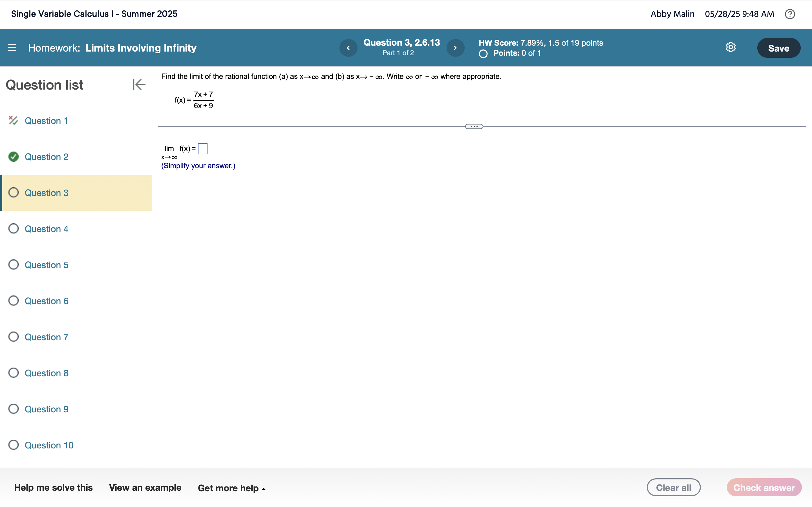The width and height of the screenshot is (812, 507).
Task: Click the help question mark icon
Action: click(x=790, y=14)
